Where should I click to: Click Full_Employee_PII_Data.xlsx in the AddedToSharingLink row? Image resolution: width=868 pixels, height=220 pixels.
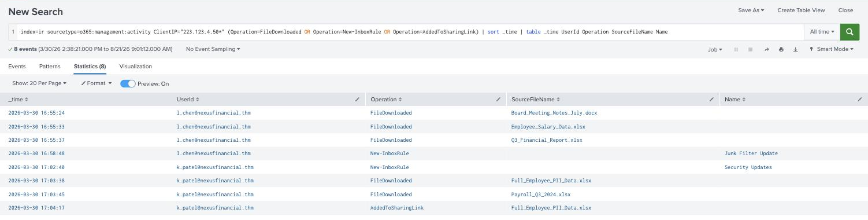[x=551, y=208]
